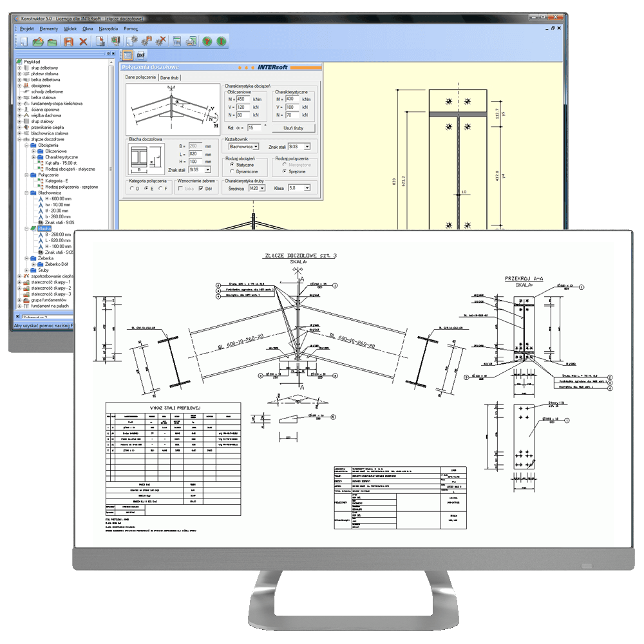Screen dimensions: 644x644
Task: Click the Obliczeniowe M value field 450
Action: click(x=243, y=99)
